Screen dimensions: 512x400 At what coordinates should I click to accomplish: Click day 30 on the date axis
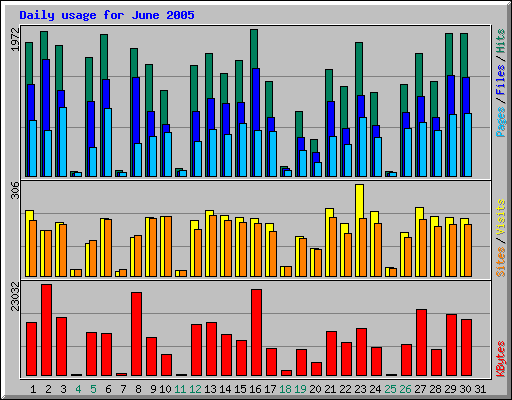tap(465, 389)
